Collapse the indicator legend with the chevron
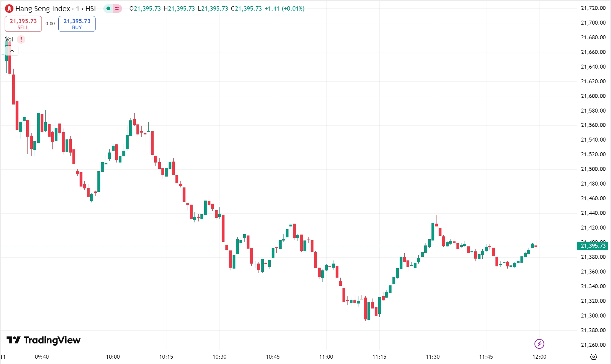 12,51
